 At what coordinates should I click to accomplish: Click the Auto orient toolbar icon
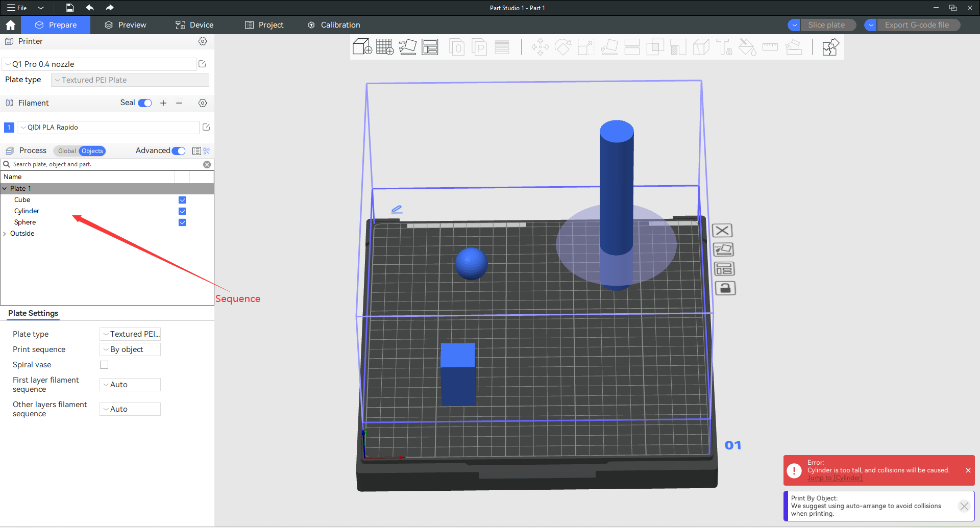point(407,47)
